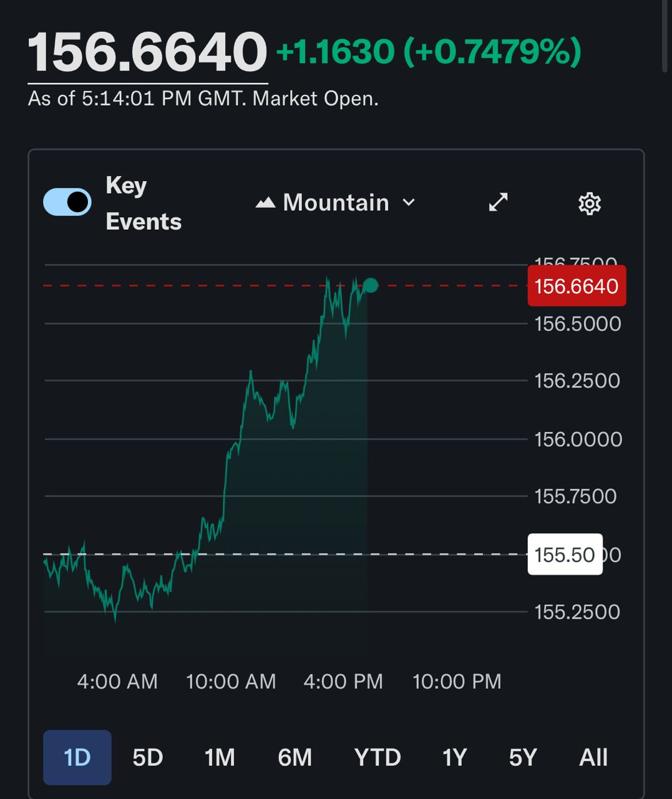Select the 5Y time range
Screen dimensions: 672x799
pos(523,757)
